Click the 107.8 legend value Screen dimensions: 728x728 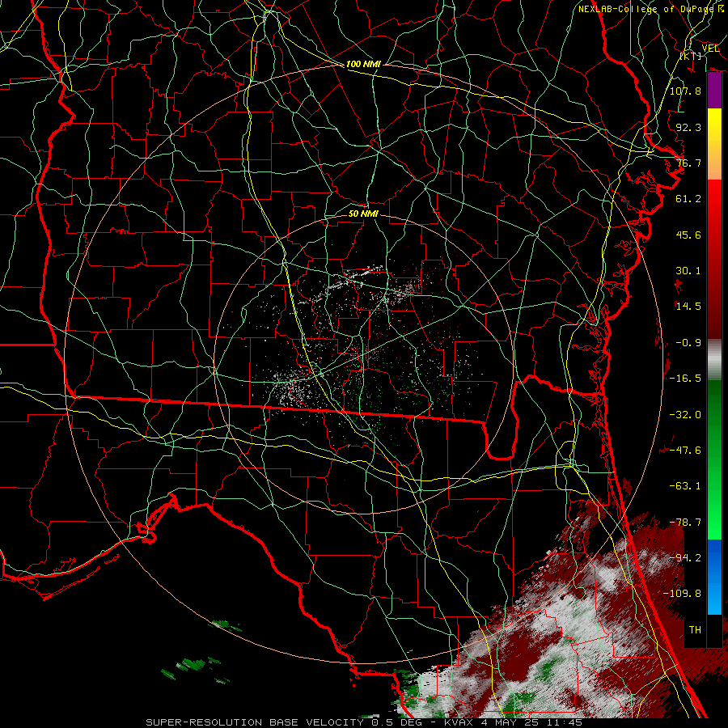pos(685,91)
